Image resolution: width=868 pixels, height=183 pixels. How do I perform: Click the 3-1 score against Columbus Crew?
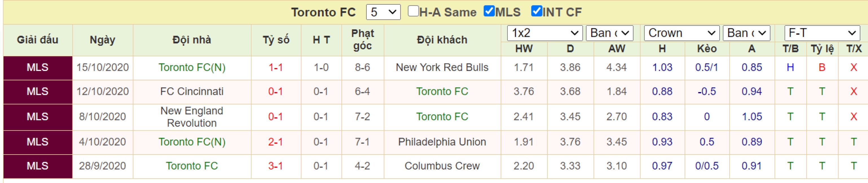(x=275, y=166)
